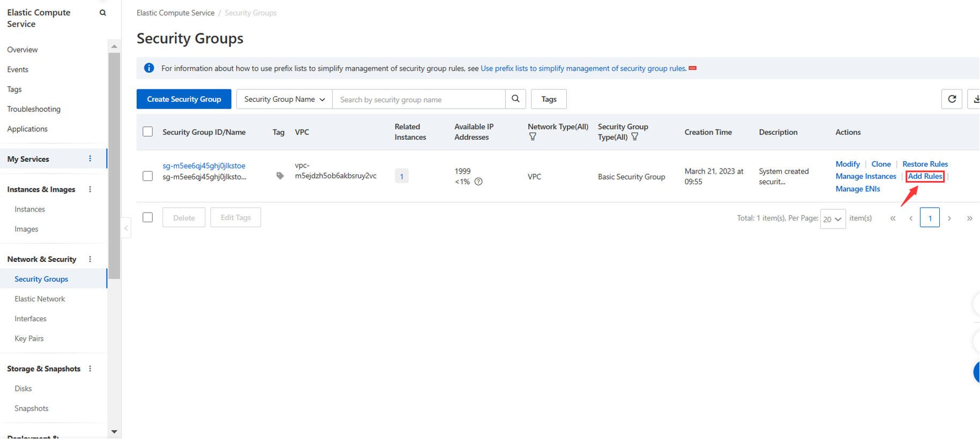The image size is (980, 439).
Task: Click the Available IP Addresses help icon
Action: (x=478, y=182)
